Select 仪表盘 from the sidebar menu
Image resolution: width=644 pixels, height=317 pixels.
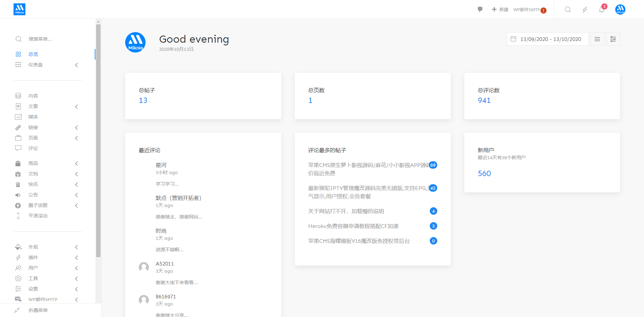point(36,64)
